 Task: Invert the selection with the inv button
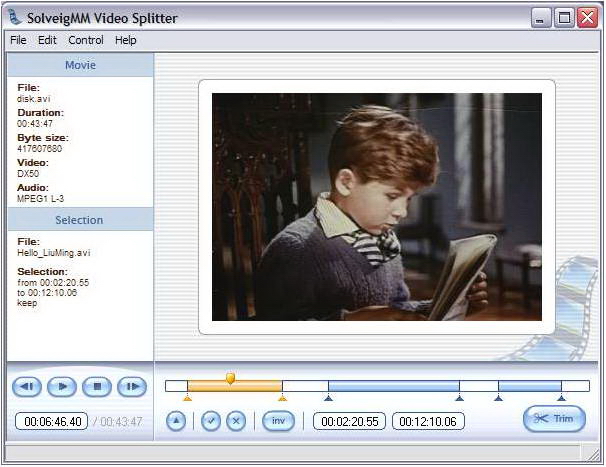coord(278,421)
